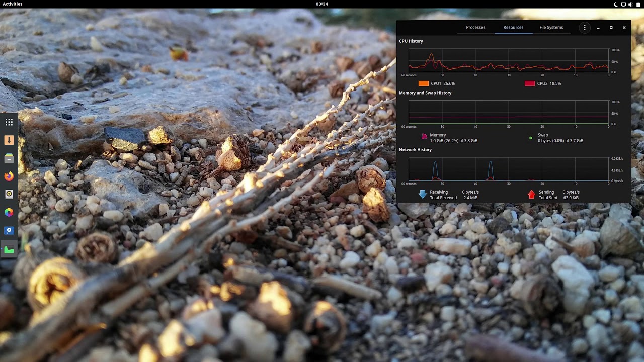Image resolution: width=644 pixels, height=362 pixels.
Task: Click inside the CPU History graph
Action: click(x=509, y=61)
